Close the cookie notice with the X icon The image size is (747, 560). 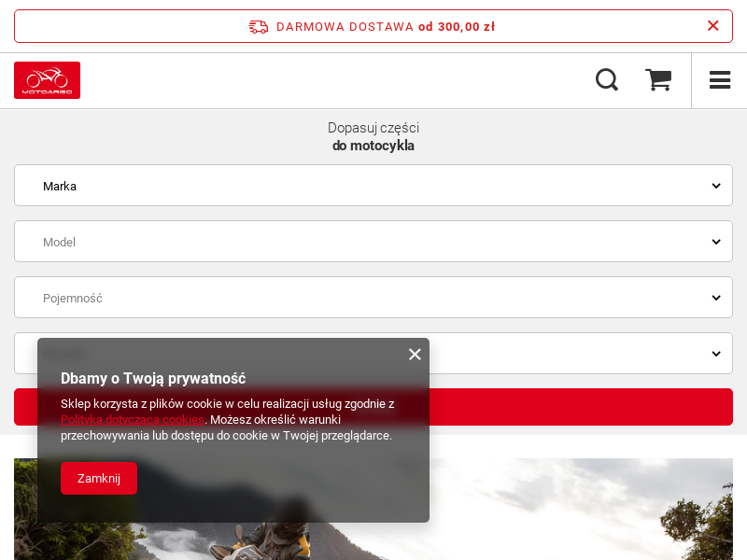[x=415, y=354]
